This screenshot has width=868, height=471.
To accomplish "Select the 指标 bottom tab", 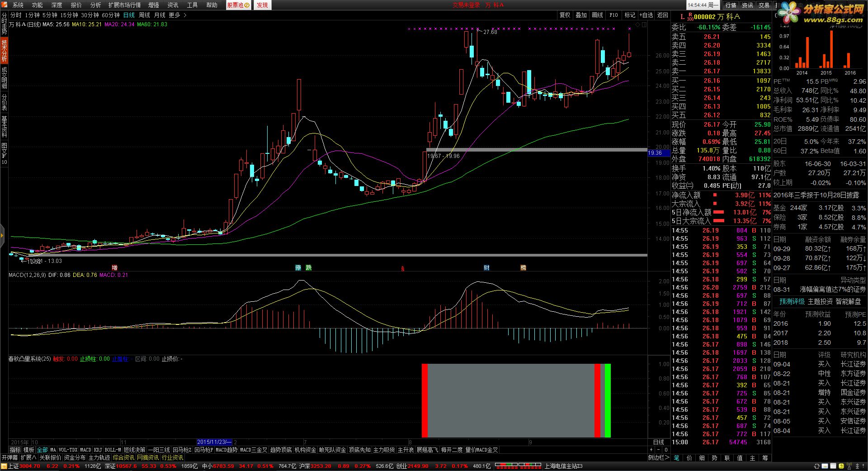I will 15,450.
